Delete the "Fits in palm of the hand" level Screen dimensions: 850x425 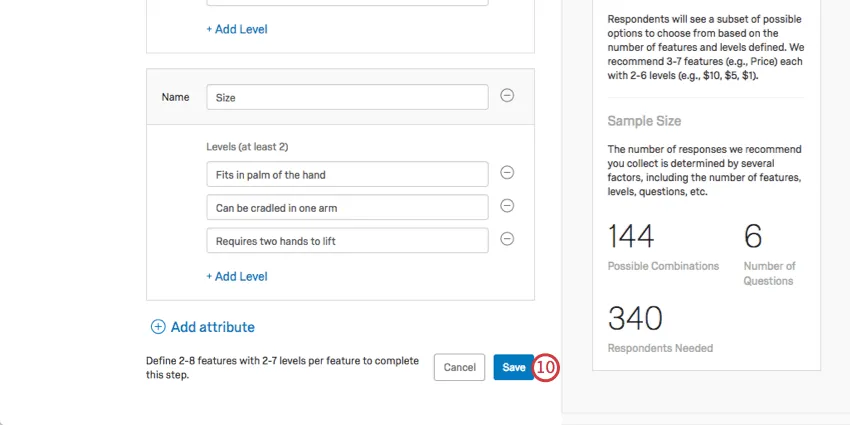[507, 173]
